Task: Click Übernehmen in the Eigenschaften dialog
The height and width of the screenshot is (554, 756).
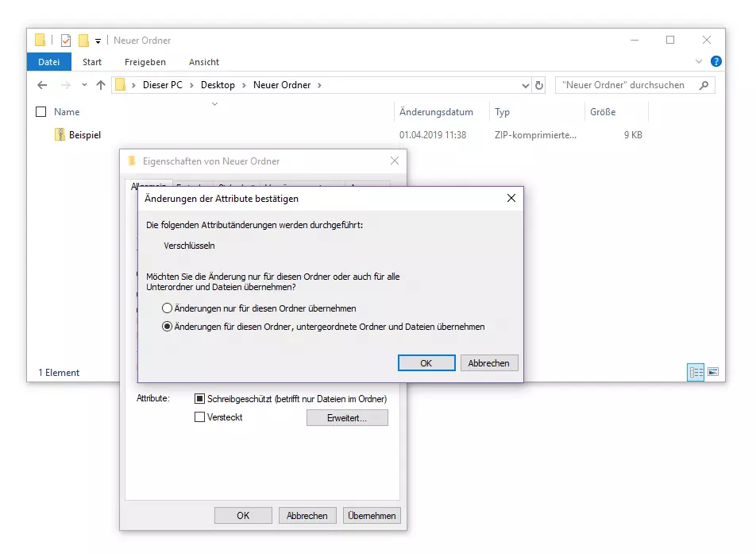Action: point(372,515)
